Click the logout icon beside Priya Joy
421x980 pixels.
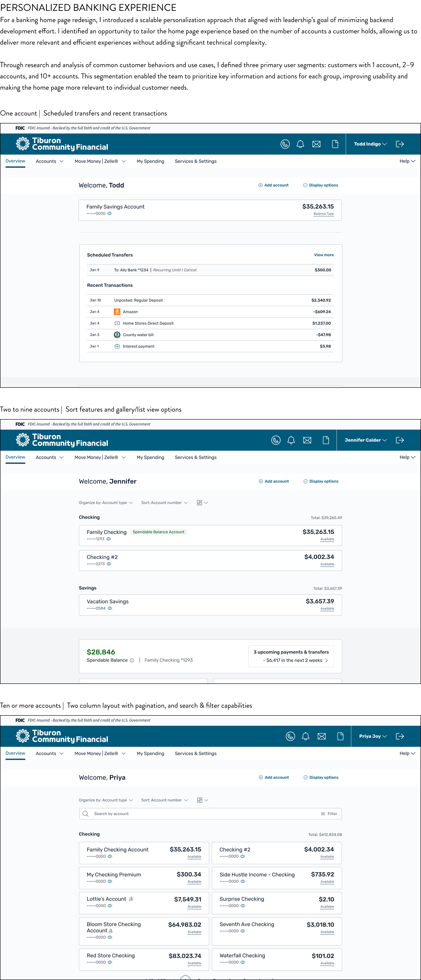400,736
